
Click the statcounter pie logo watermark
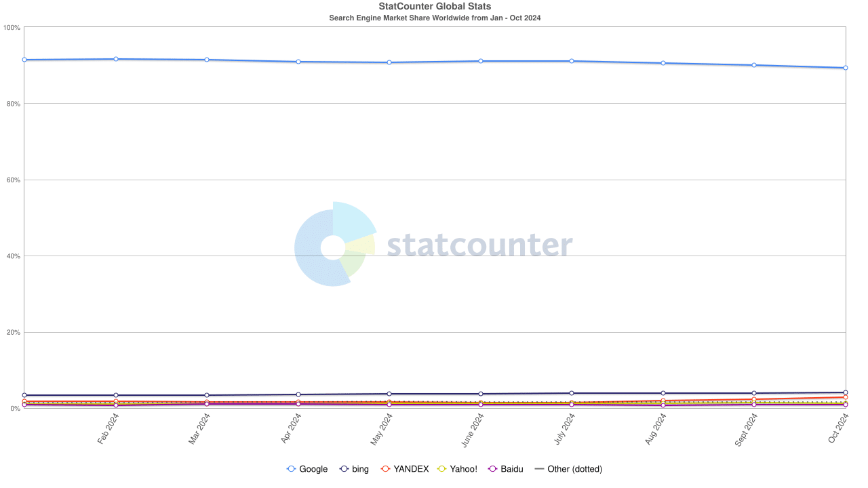334,244
